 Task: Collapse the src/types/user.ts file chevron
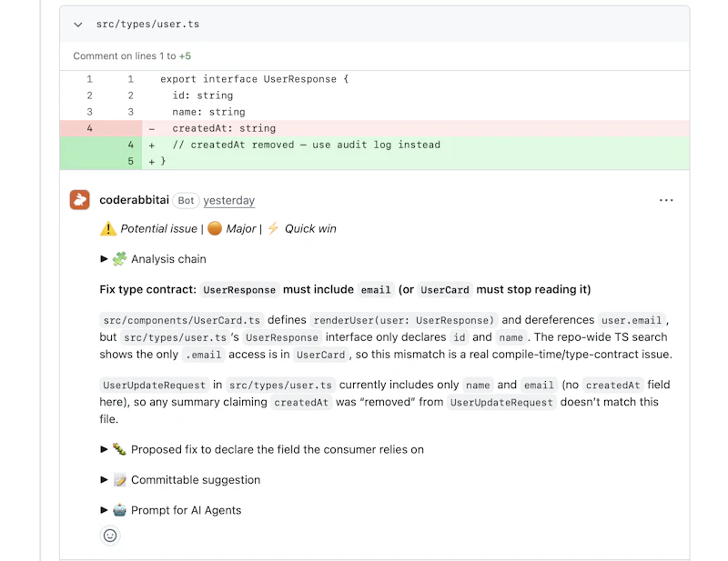(x=78, y=25)
